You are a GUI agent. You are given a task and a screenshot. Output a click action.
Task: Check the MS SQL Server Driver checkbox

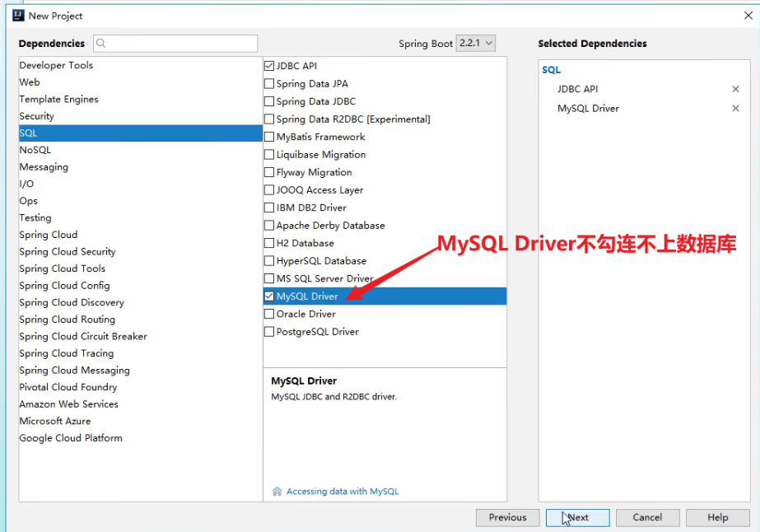coord(269,278)
